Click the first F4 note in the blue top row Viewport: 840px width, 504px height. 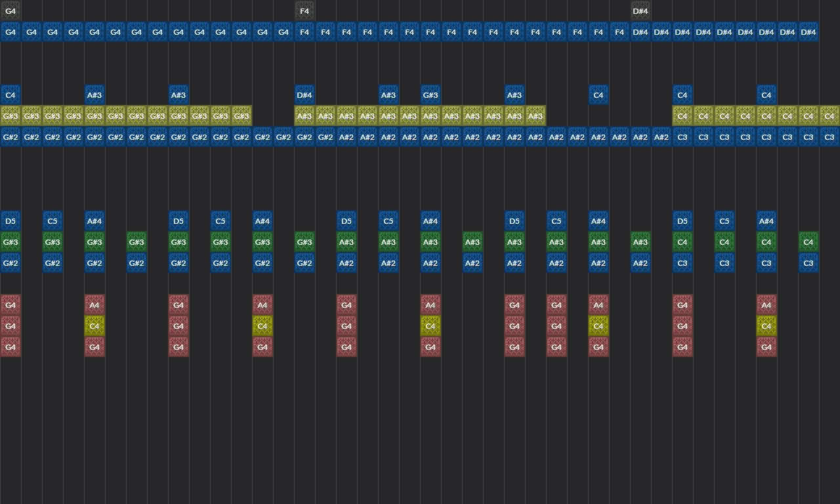click(304, 32)
